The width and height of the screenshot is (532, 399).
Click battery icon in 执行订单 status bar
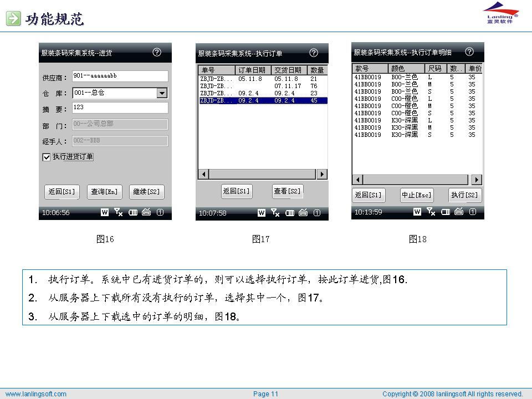click(290, 213)
